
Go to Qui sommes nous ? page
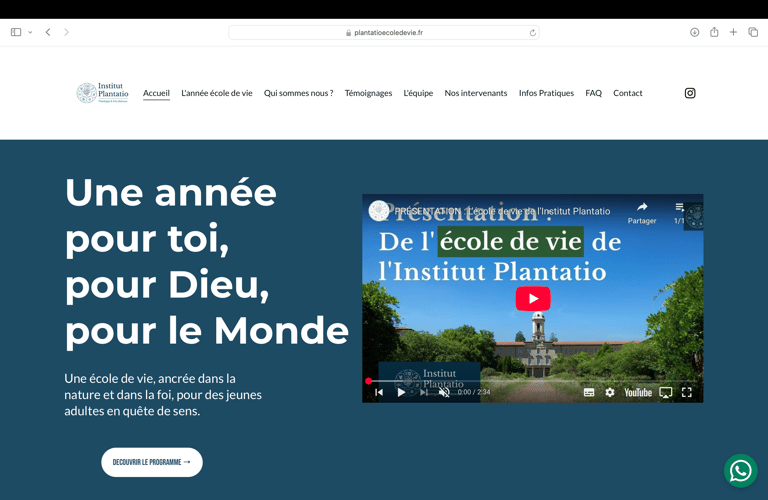coord(298,93)
